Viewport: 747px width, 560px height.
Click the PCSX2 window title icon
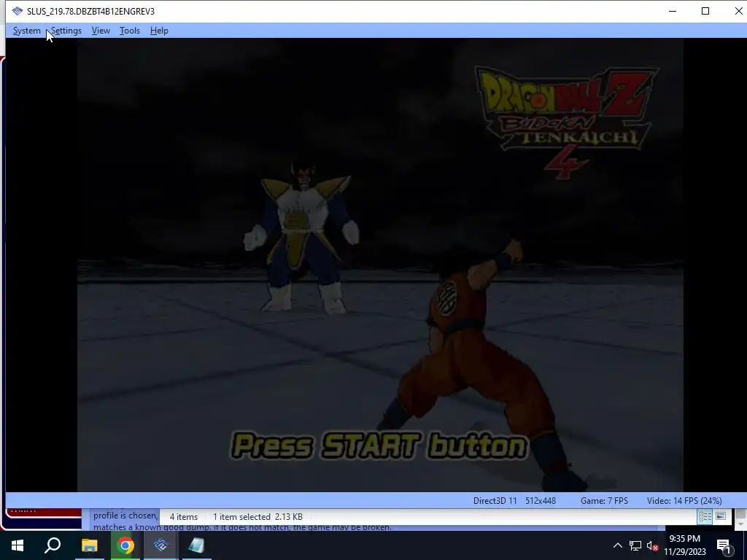[x=18, y=11]
